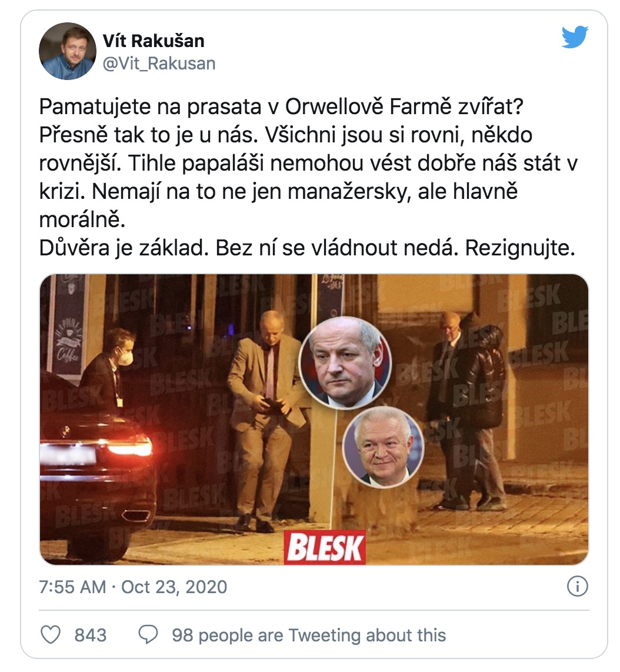Open Vít Rakušan's round profile avatar

pyautogui.click(x=67, y=51)
